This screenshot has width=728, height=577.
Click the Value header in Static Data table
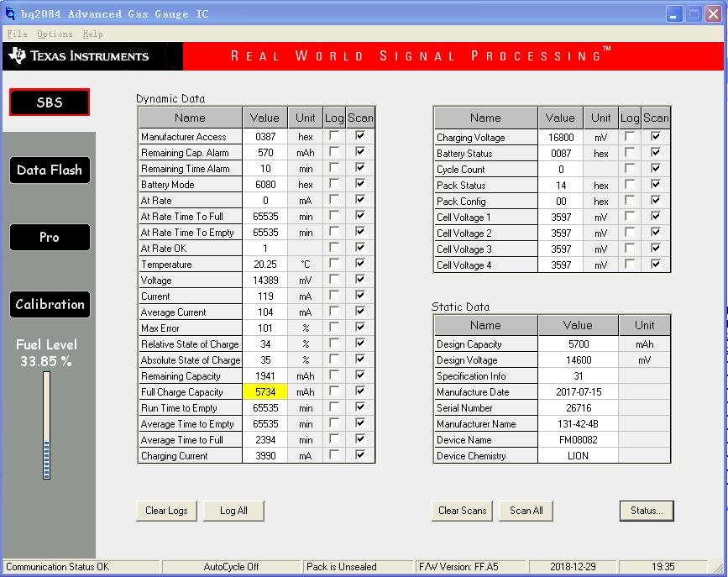pos(578,325)
